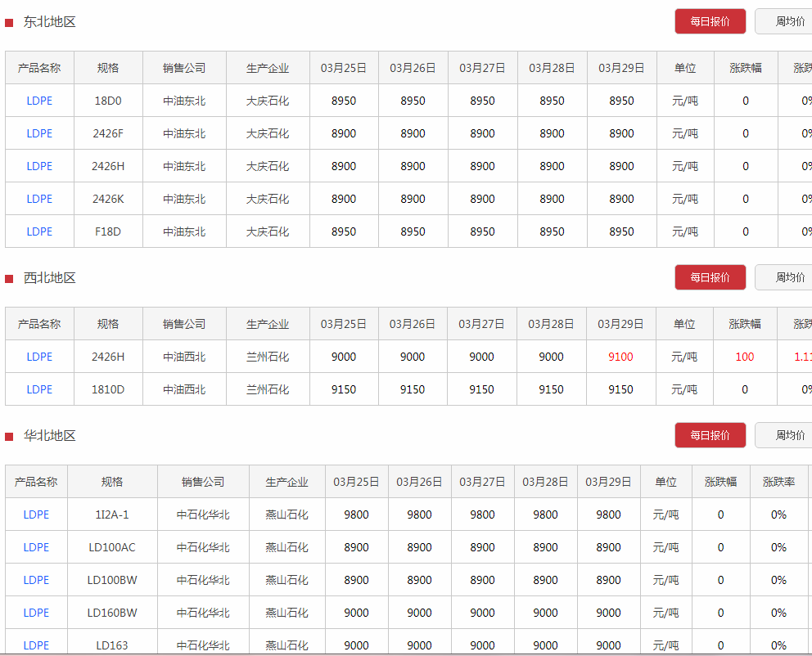Open LDPE link in LD100AC row

[x=36, y=547]
